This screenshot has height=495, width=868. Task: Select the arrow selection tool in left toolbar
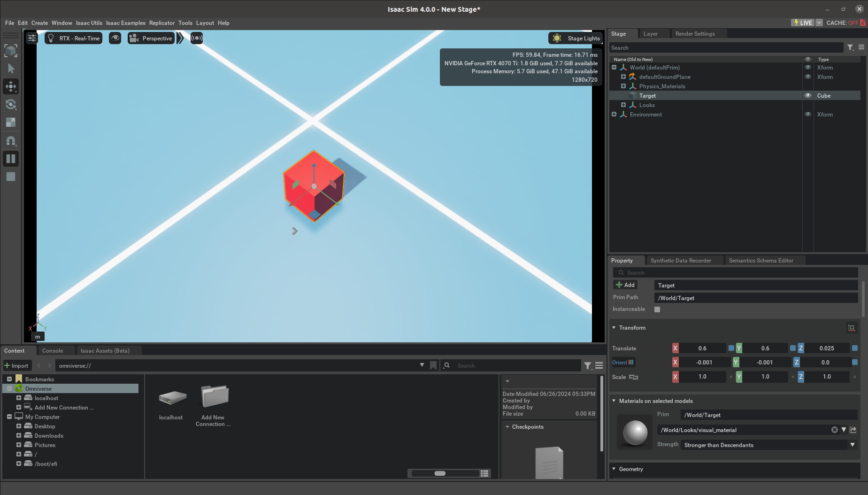pyautogui.click(x=11, y=69)
